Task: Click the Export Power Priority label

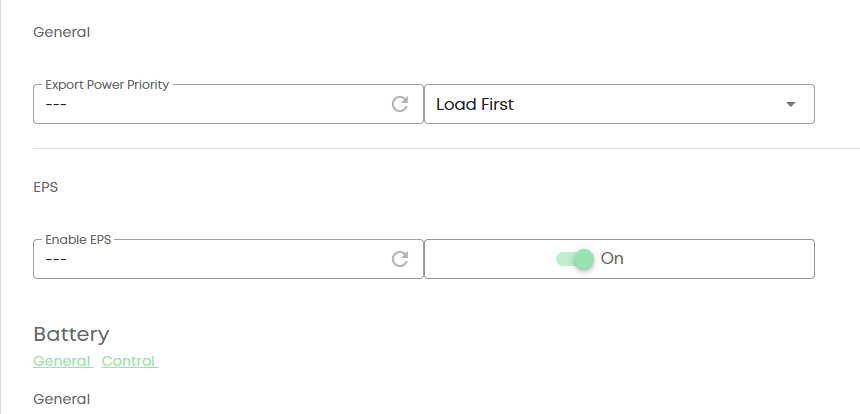Action: 107,85
